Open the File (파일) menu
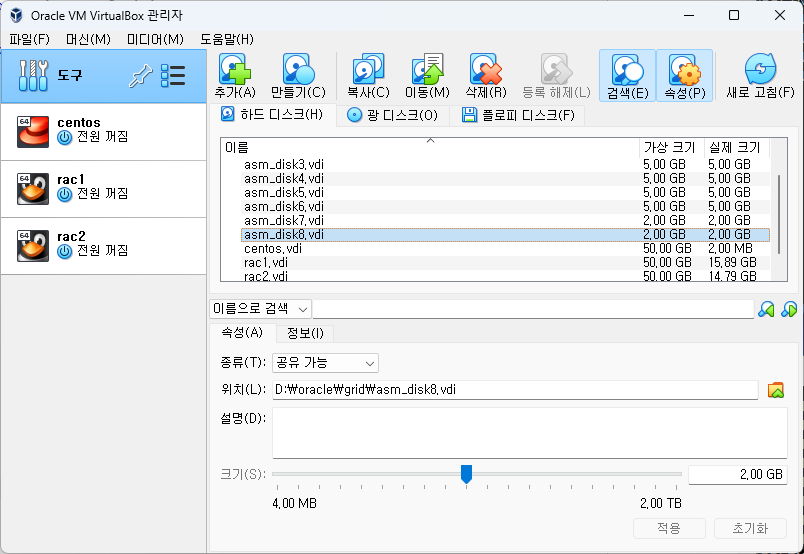Viewport: 804px width, 554px height. click(29, 39)
